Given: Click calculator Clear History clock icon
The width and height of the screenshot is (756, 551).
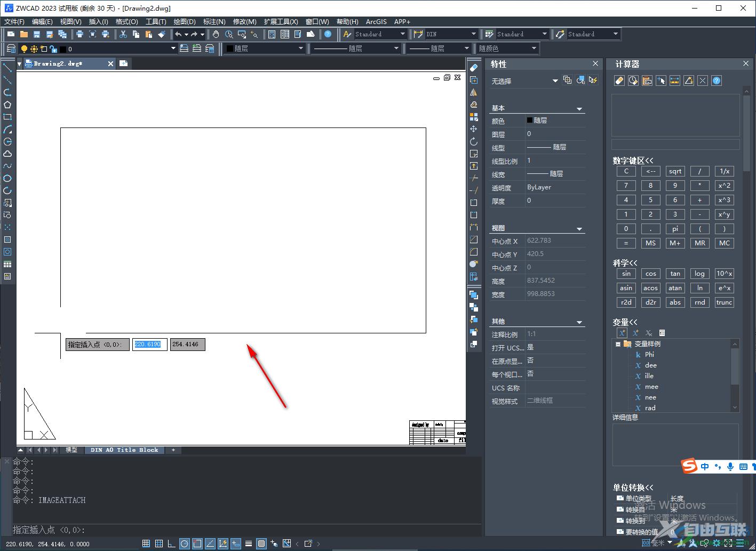Looking at the screenshot, I should (x=633, y=81).
